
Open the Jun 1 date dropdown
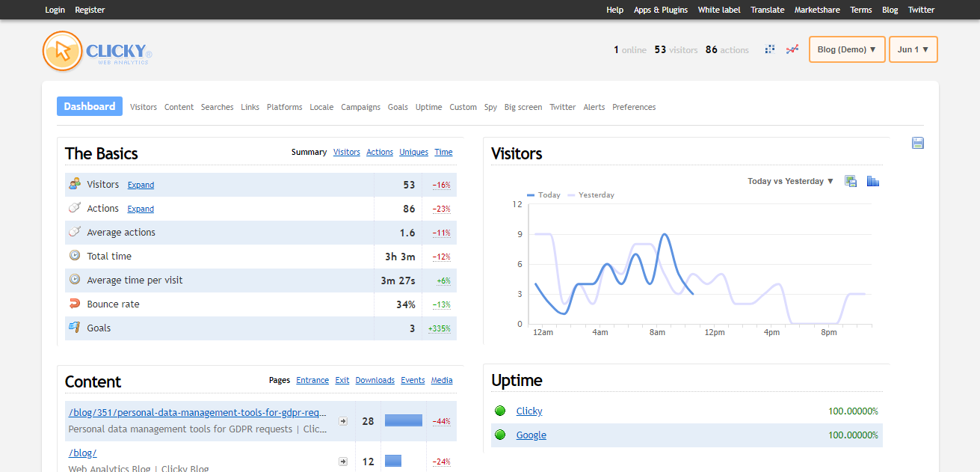[x=913, y=49]
